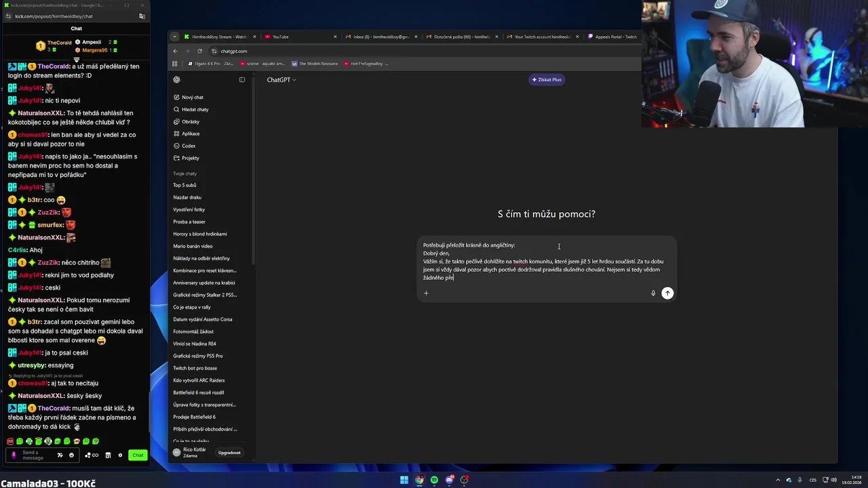This screenshot has height=488, width=868.
Task: Open the Mario banán video chat
Action: click(193, 246)
